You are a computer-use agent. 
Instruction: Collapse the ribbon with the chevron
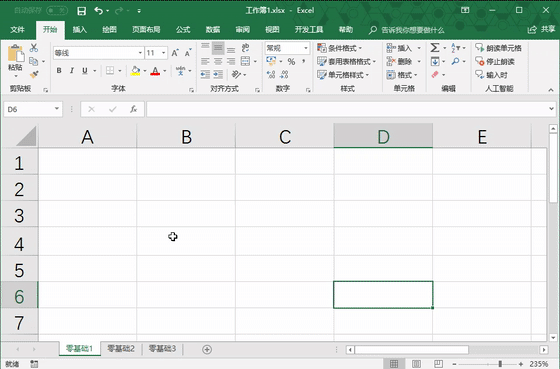(x=551, y=90)
